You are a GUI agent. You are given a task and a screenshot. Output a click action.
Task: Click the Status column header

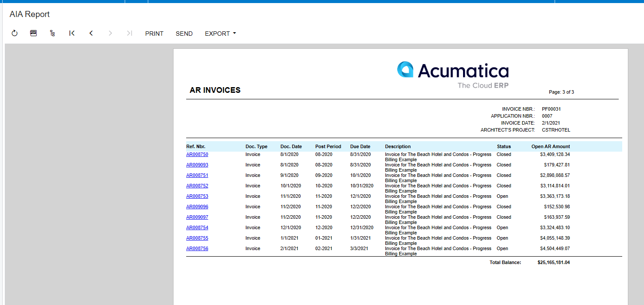(x=504, y=146)
